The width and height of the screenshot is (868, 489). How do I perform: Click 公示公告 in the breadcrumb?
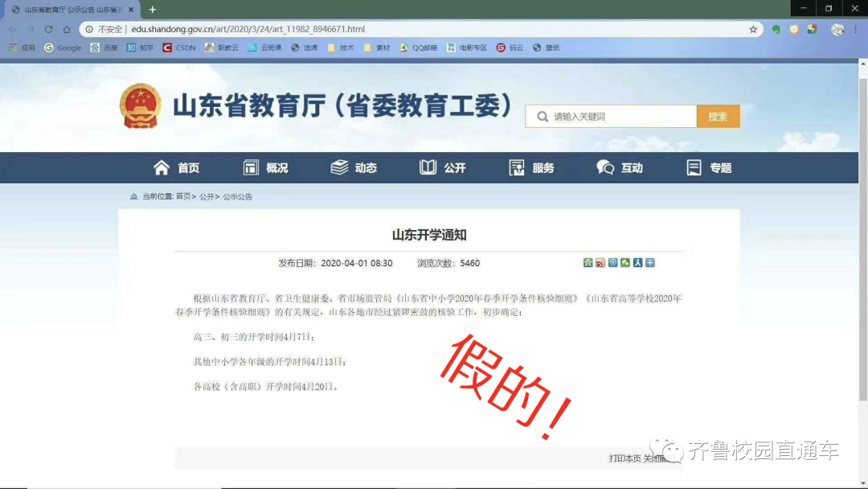tap(237, 197)
